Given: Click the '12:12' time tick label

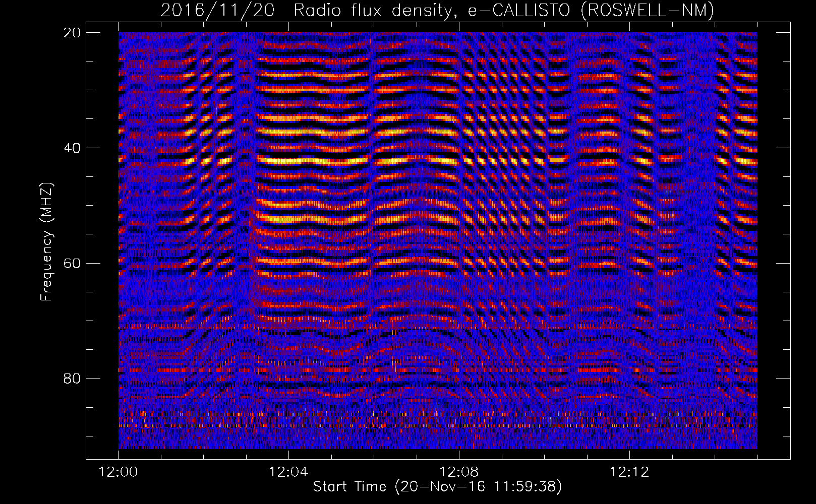Looking at the screenshot, I should point(629,472).
